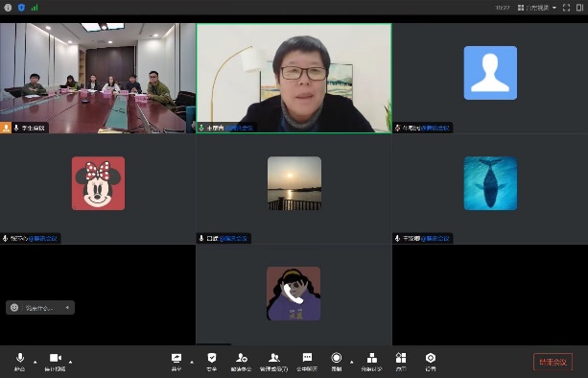Start recording with the record icon

(x=337, y=362)
